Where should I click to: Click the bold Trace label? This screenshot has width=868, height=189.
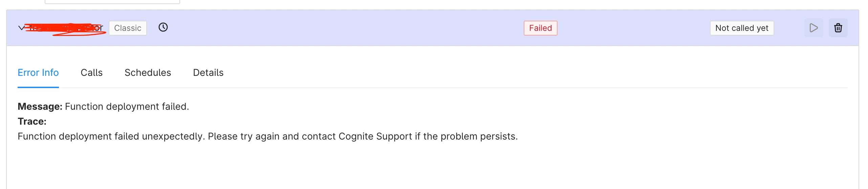point(32,121)
